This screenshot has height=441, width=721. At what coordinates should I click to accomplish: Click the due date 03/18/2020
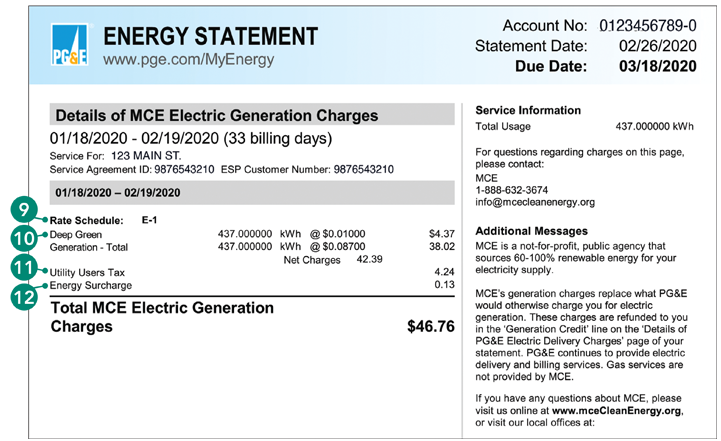[658, 66]
